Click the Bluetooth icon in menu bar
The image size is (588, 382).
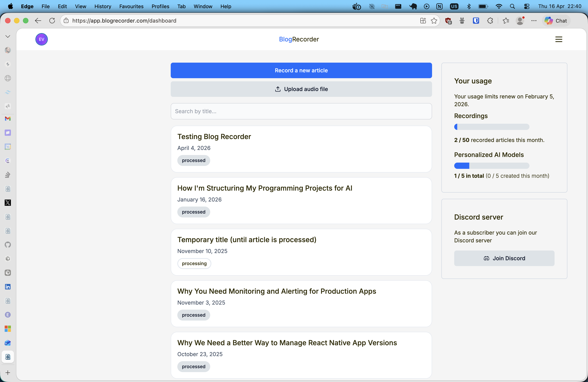[x=469, y=6]
